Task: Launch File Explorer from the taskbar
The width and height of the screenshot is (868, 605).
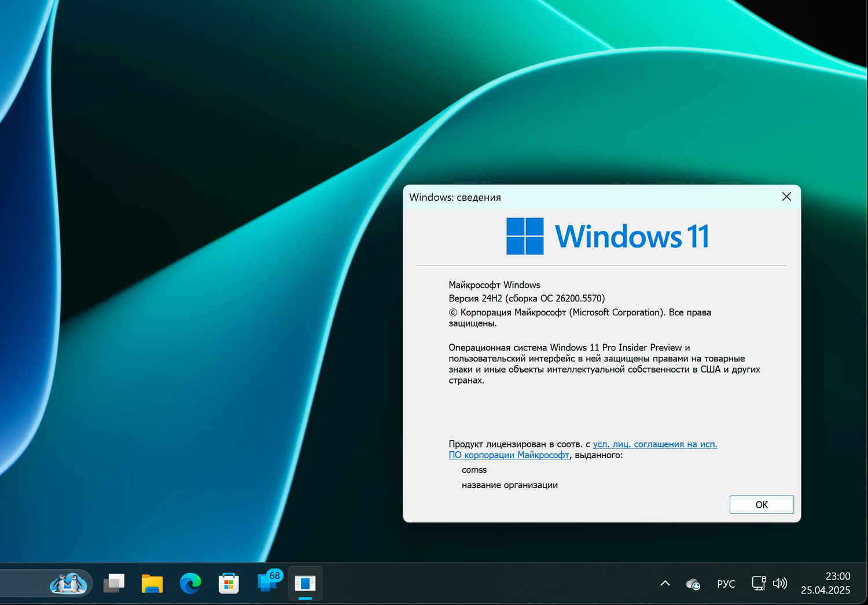Action: pyautogui.click(x=152, y=583)
